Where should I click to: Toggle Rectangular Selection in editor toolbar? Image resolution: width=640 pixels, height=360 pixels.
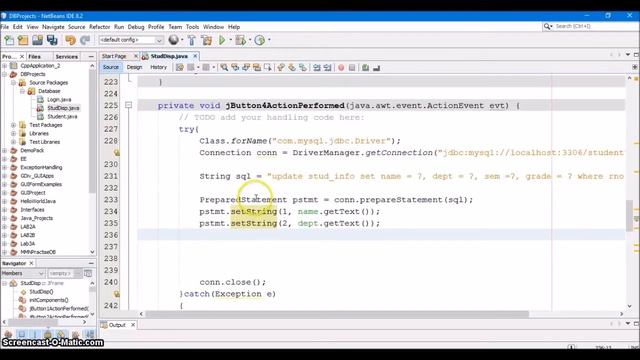point(268,67)
